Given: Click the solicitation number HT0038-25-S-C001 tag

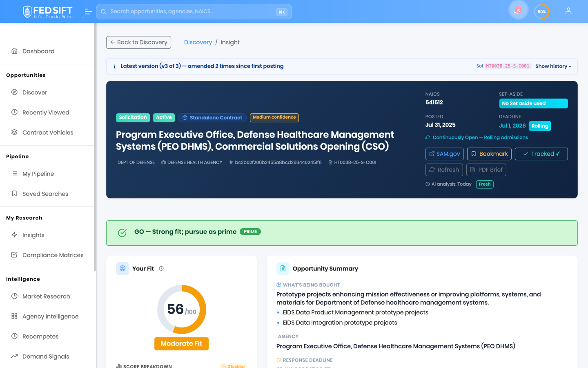Looking at the screenshot, I should point(508,66).
